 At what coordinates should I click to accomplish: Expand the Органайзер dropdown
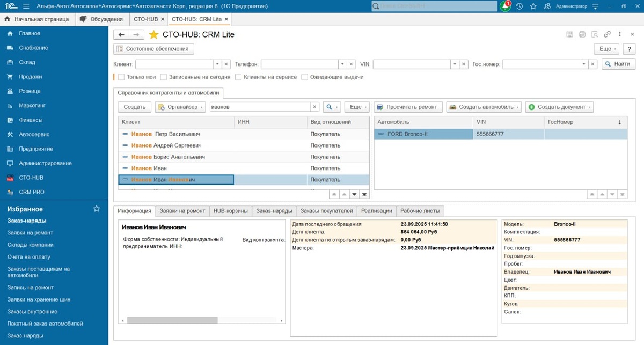click(x=180, y=107)
